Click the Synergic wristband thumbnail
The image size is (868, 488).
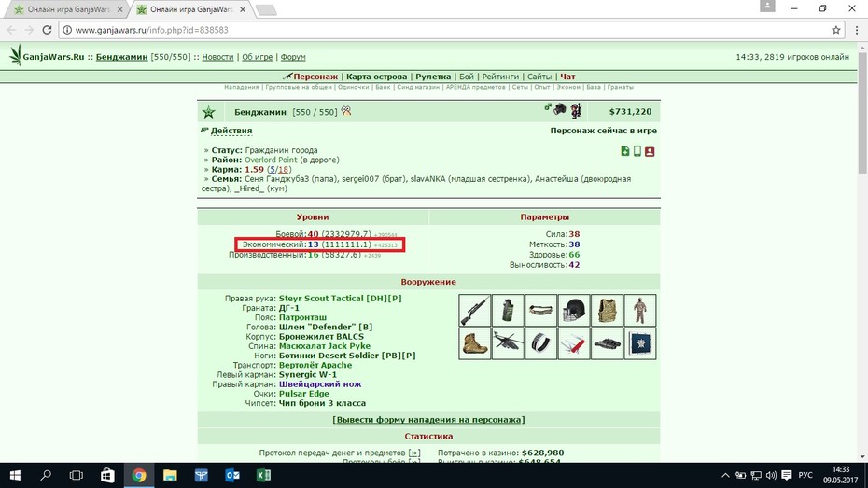tap(540, 343)
